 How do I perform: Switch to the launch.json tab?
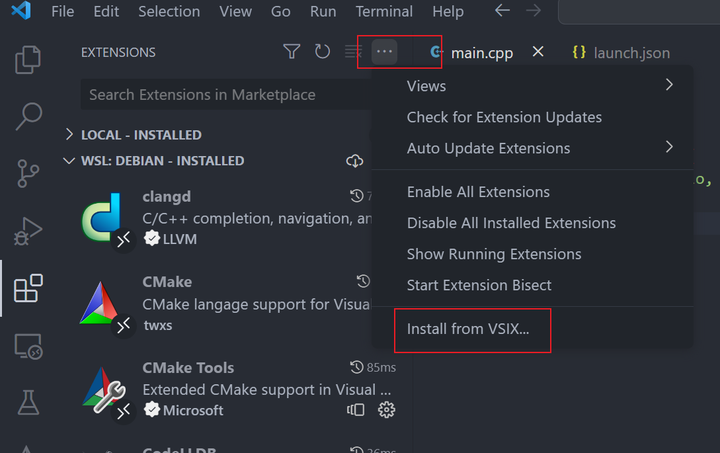[x=621, y=52]
